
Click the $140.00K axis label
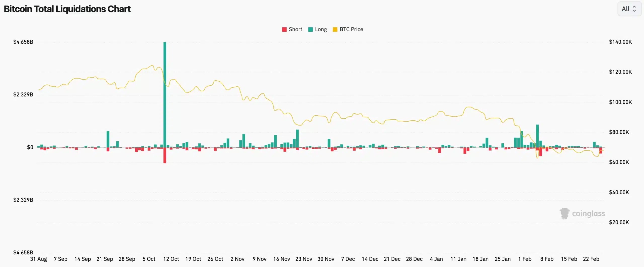[621, 42]
